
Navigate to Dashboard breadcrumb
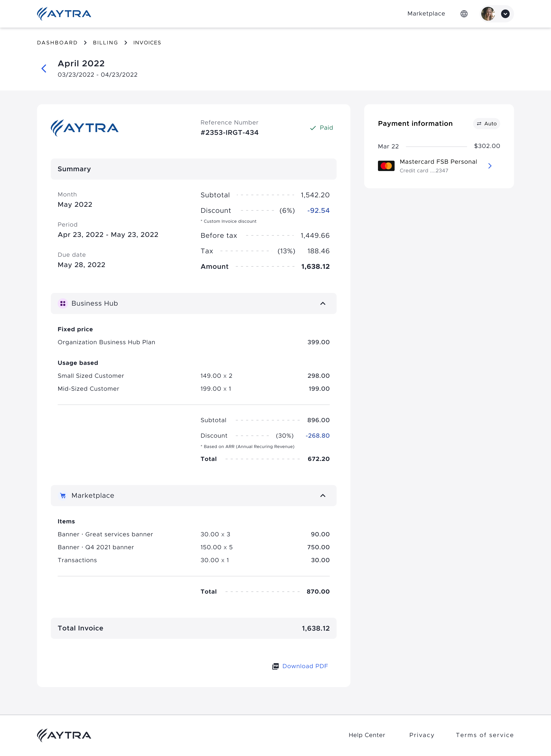[57, 43]
